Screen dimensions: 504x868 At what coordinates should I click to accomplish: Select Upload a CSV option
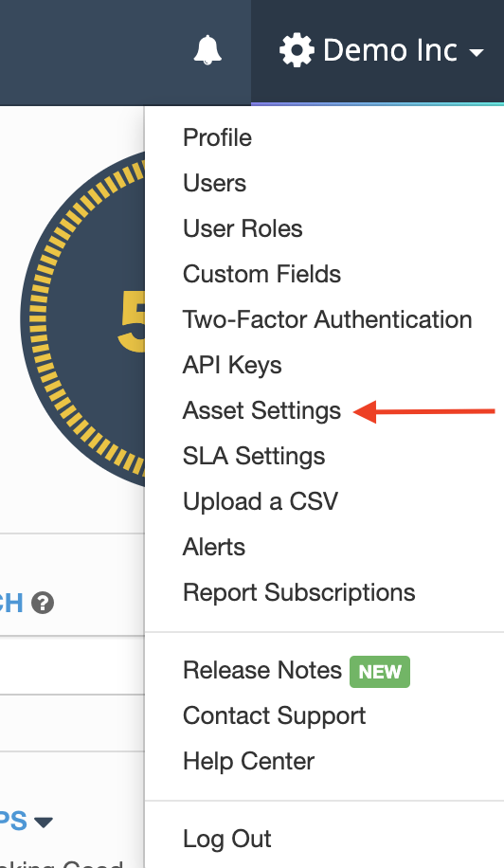point(261,501)
